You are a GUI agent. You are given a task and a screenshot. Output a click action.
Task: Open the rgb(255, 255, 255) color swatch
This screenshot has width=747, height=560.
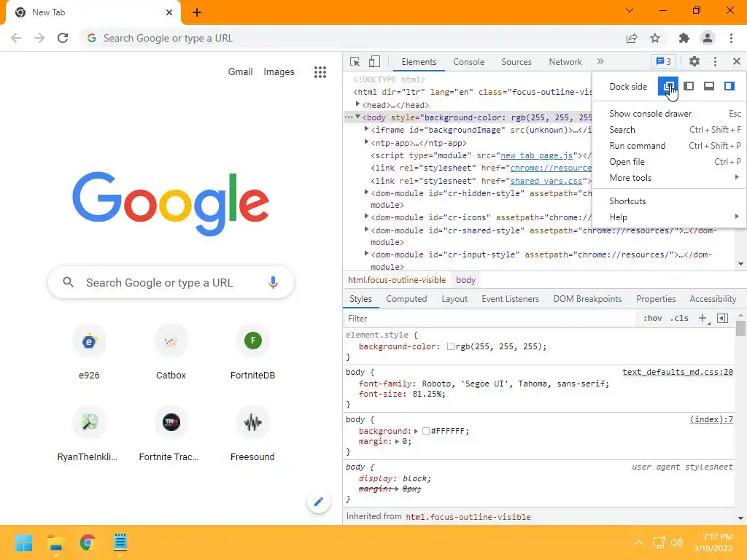(450, 346)
